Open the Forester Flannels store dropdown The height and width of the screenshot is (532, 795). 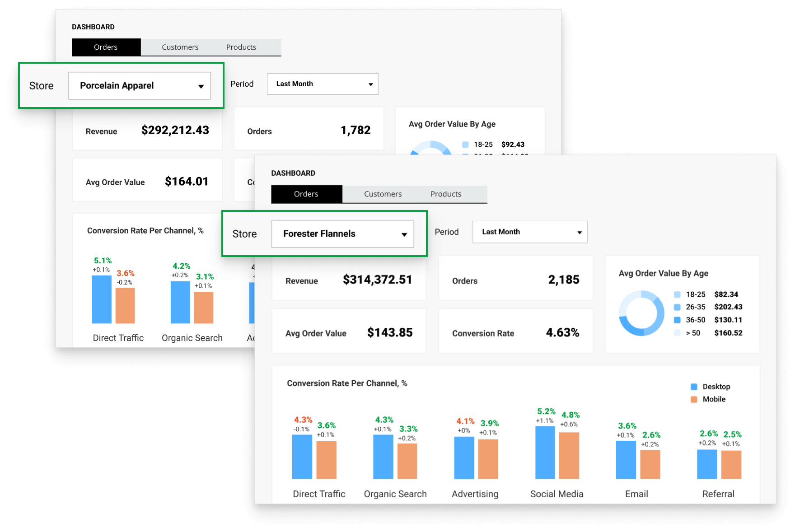(342, 234)
